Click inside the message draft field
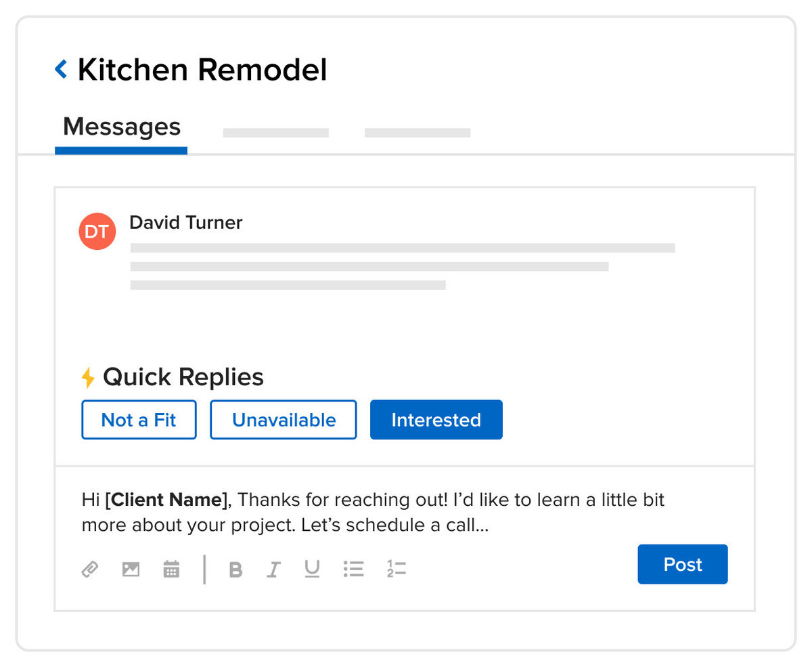Viewport: 812px width, 667px height. click(x=372, y=511)
